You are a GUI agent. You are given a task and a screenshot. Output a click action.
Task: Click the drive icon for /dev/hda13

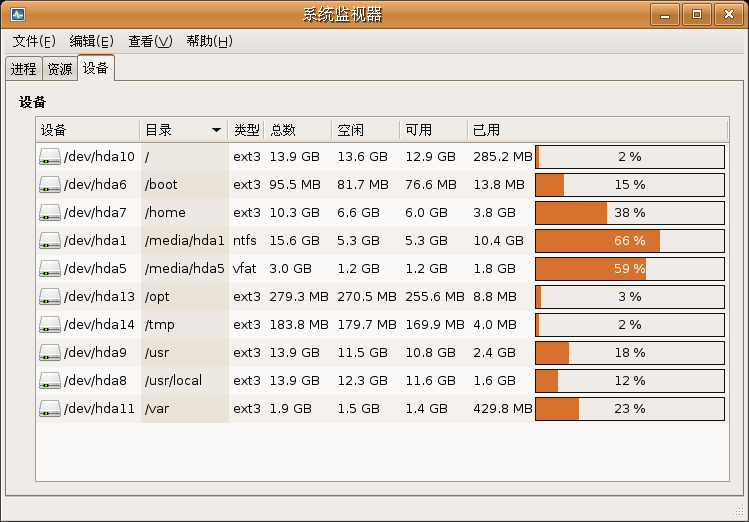tap(50, 297)
